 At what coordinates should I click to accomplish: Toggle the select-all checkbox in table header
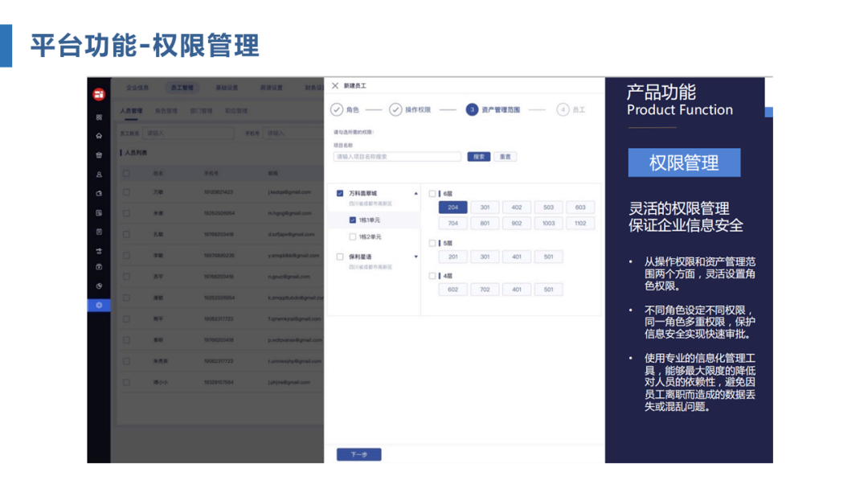(x=126, y=174)
